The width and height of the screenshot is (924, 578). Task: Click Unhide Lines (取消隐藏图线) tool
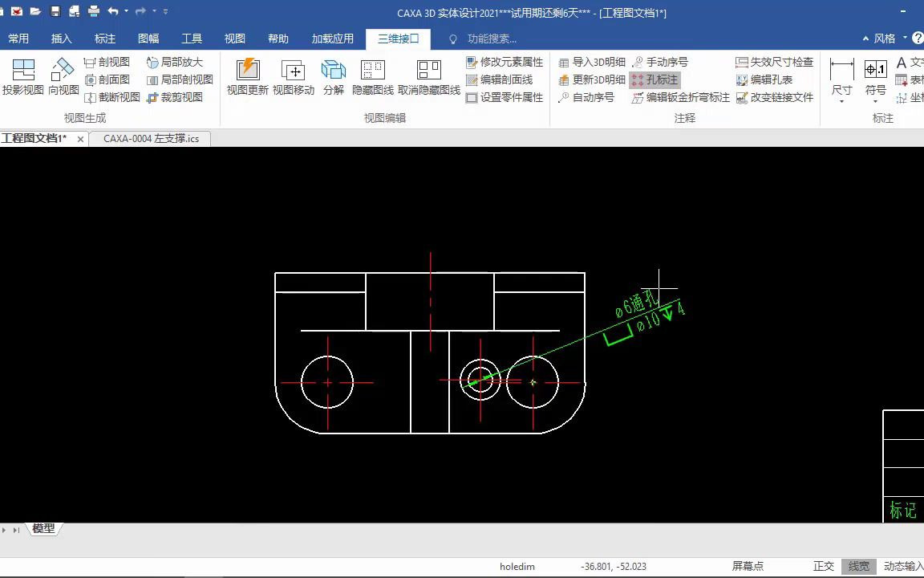pos(429,77)
